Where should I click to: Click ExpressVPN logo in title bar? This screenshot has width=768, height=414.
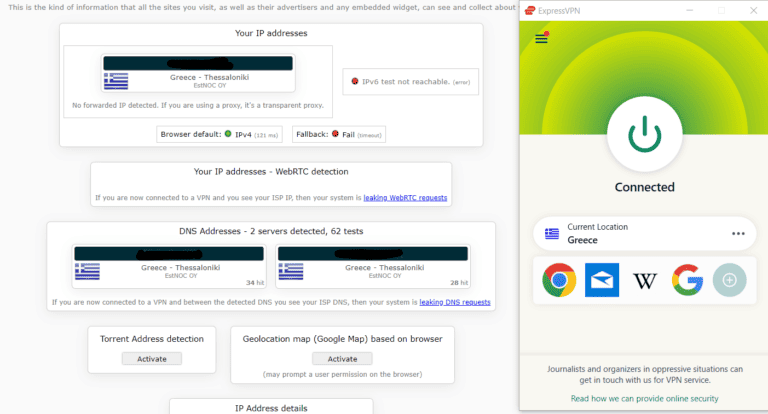(529, 10)
